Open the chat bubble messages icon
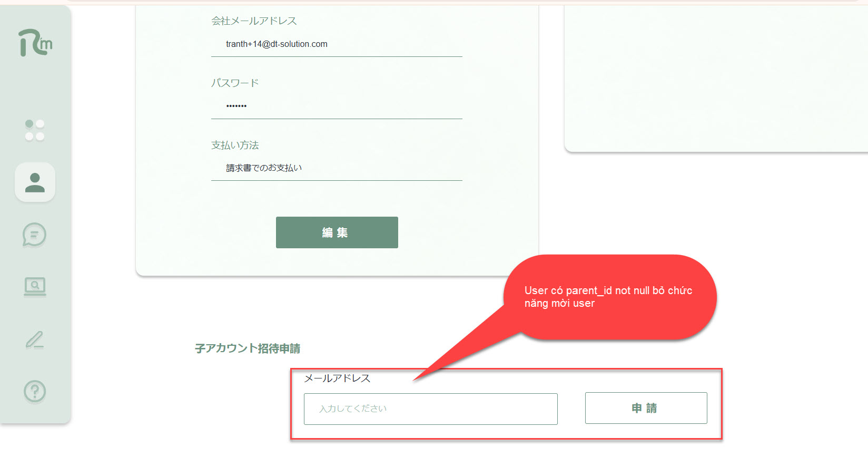868x476 pixels. 35,235
